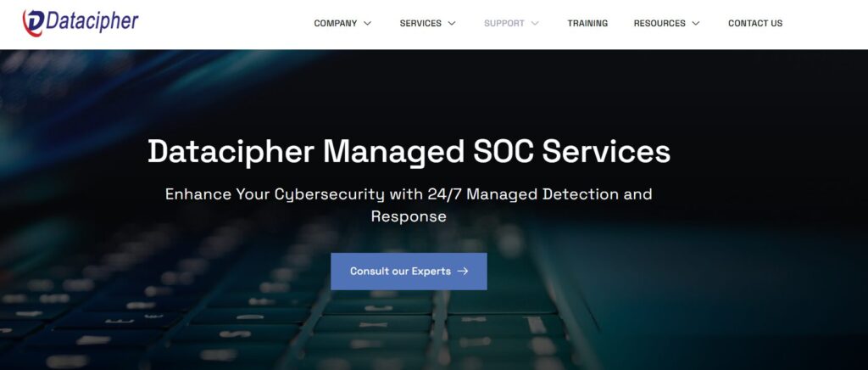Image resolution: width=868 pixels, height=370 pixels.
Task: Select the Datacipher Managed SOC Services headline
Action: [409, 151]
